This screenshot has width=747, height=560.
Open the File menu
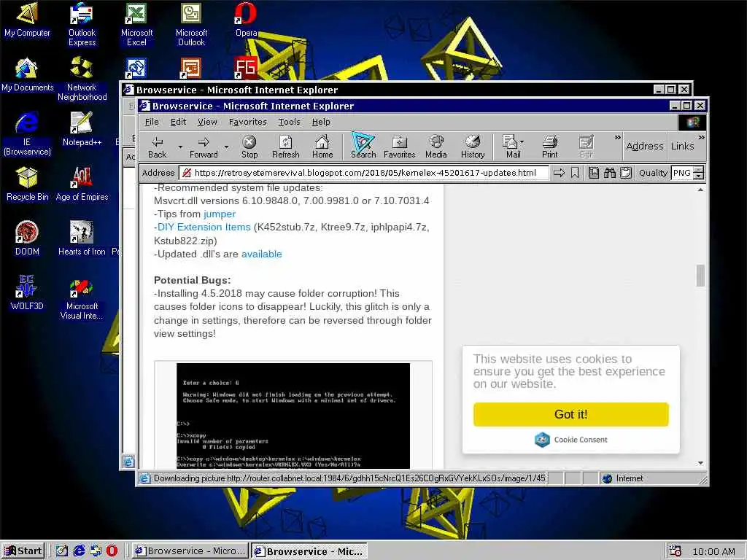click(x=152, y=122)
